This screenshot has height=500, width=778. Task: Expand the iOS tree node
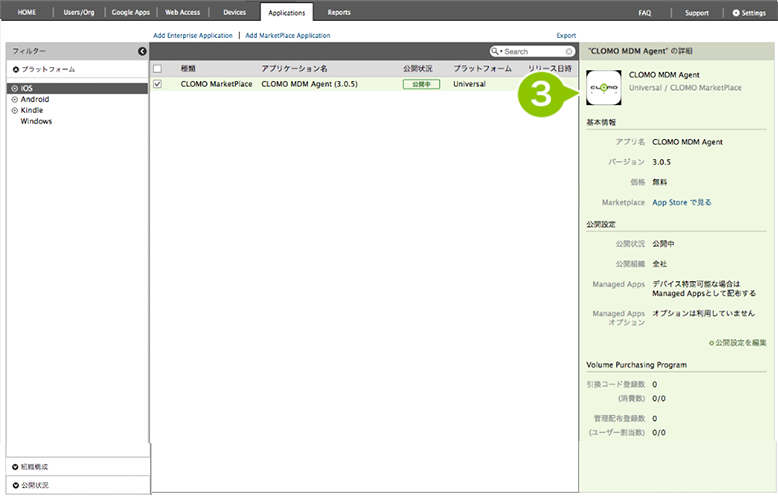pyautogui.click(x=14, y=88)
